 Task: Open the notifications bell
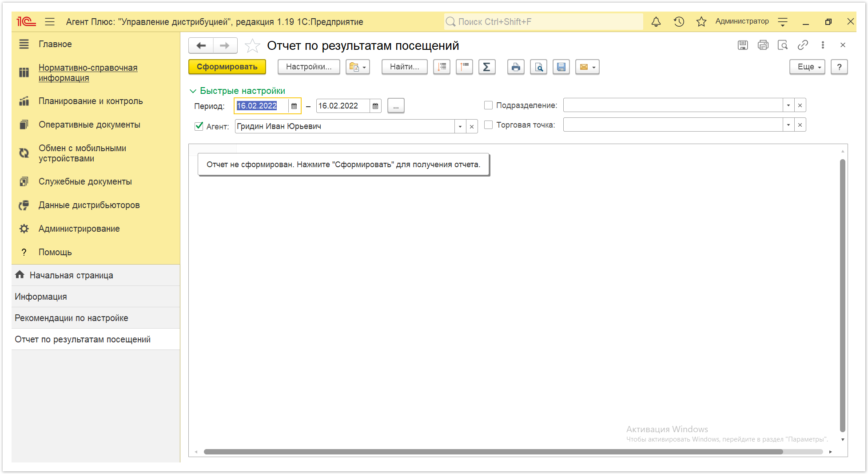(x=656, y=21)
